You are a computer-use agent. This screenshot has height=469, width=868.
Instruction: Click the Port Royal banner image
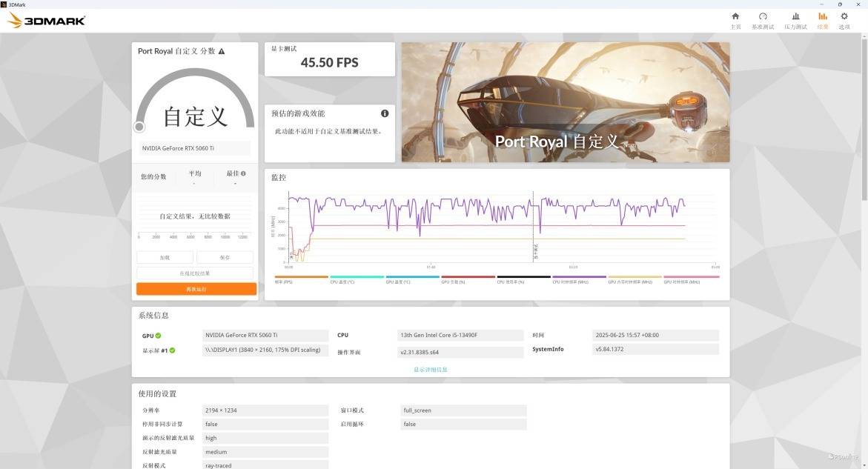tap(565, 102)
